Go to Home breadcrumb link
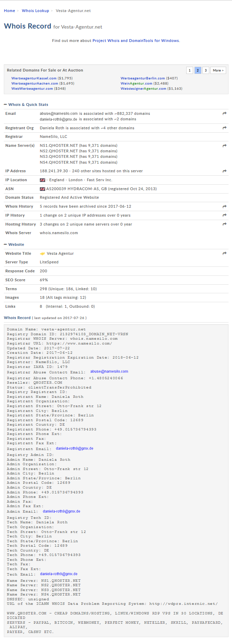 [x=9, y=11]
